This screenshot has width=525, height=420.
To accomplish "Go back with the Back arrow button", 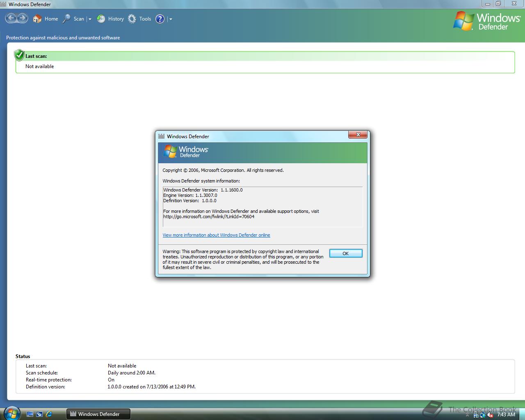I will 11,18.
